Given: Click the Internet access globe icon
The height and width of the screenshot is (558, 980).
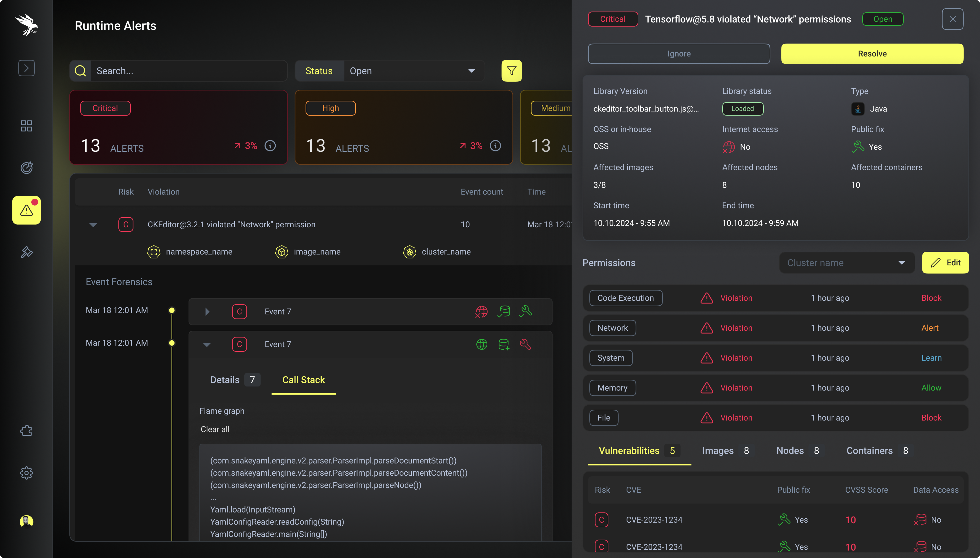Looking at the screenshot, I should click(728, 147).
